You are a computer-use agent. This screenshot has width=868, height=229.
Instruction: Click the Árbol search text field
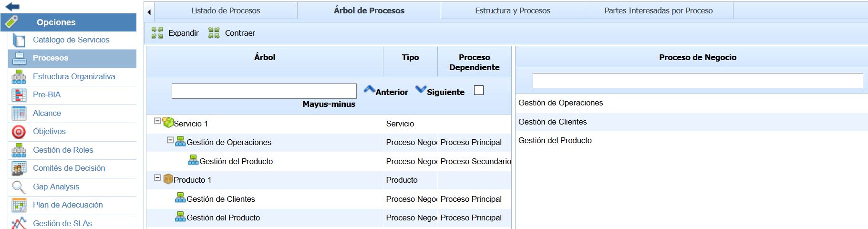coord(264,91)
